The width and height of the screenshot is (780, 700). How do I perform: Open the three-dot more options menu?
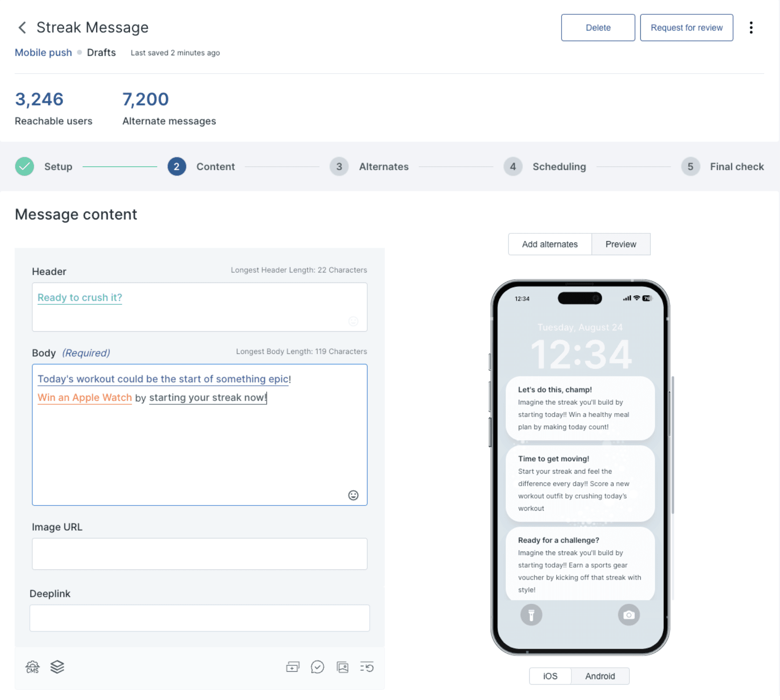pos(751,27)
